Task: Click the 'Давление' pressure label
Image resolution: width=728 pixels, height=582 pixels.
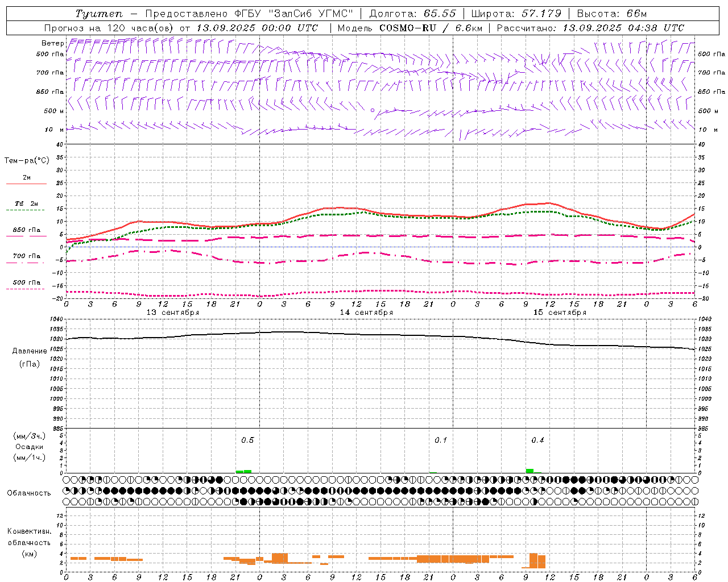Action: [x=30, y=351]
